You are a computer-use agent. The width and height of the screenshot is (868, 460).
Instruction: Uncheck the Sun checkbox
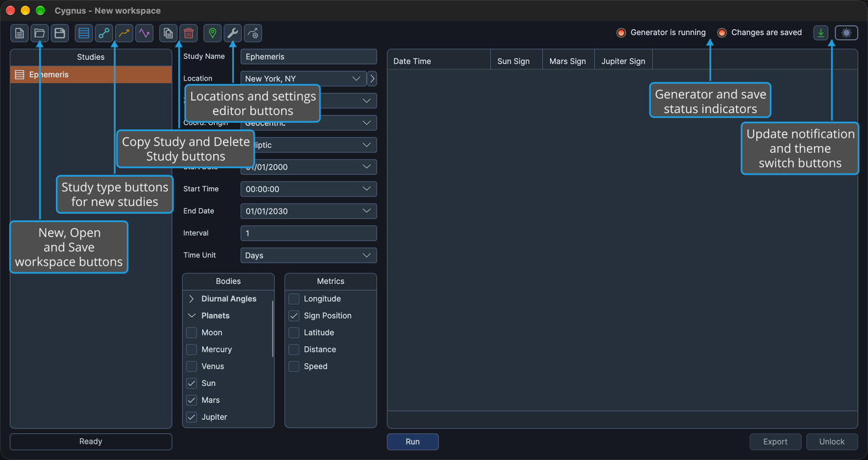(x=192, y=383)
